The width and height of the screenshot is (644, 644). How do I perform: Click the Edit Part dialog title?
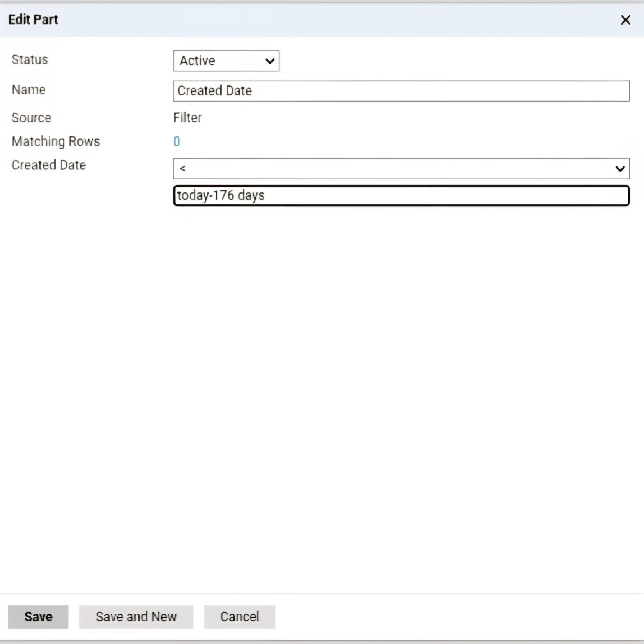click(x=33, y=19)
